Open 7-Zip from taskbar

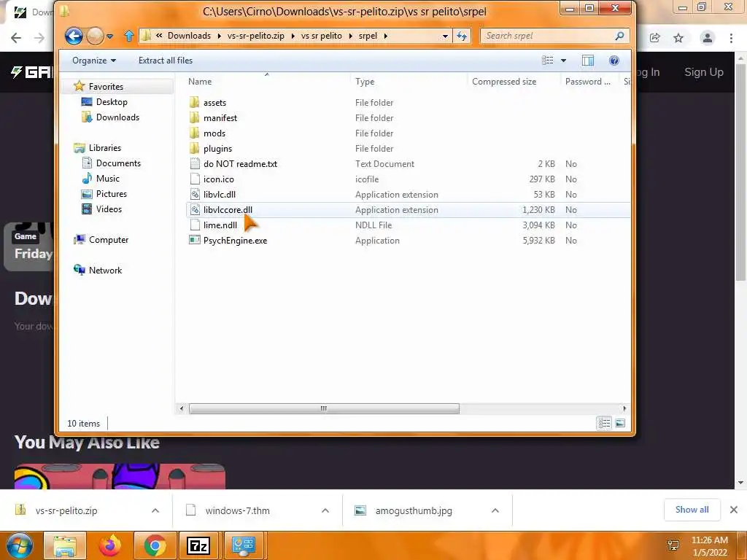tap(198, 545)
